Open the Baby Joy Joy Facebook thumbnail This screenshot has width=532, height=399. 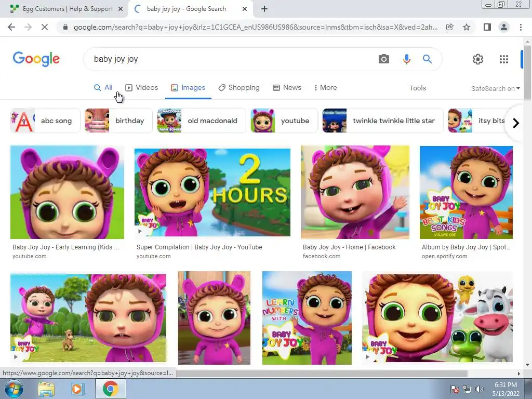(x=355, y=192)
